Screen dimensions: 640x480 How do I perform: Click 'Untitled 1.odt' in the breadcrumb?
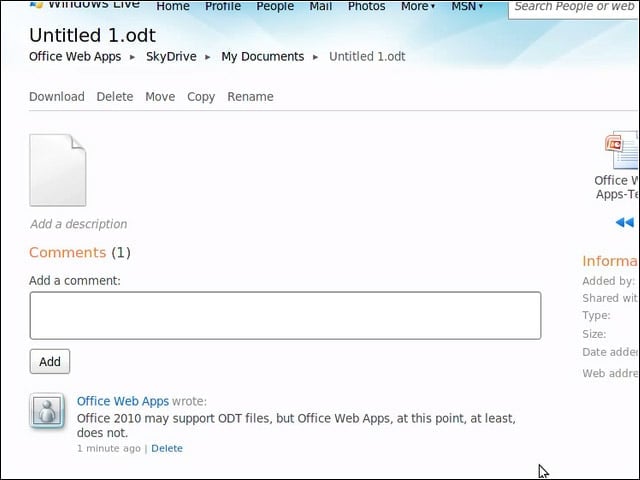[x=367, y=57]
